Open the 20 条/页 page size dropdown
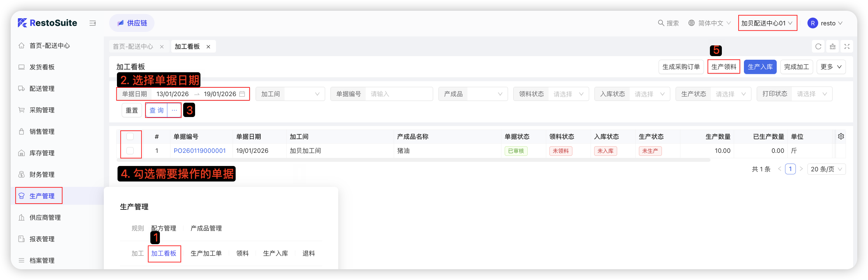Screen dimensions: 868x280 (826, 169)
